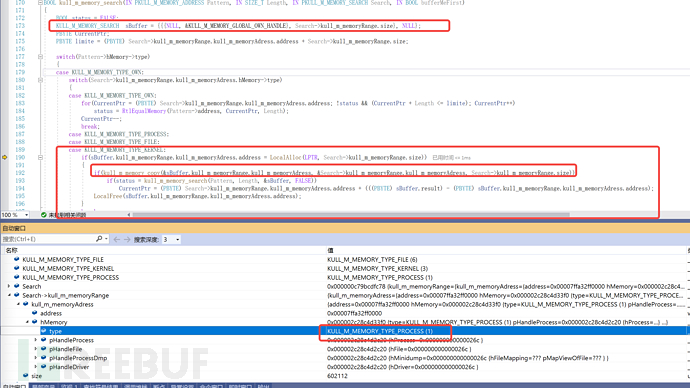
Task: Click the icon beside pHandleDriver
Action: pyautogui.click(x=44, y=366)
